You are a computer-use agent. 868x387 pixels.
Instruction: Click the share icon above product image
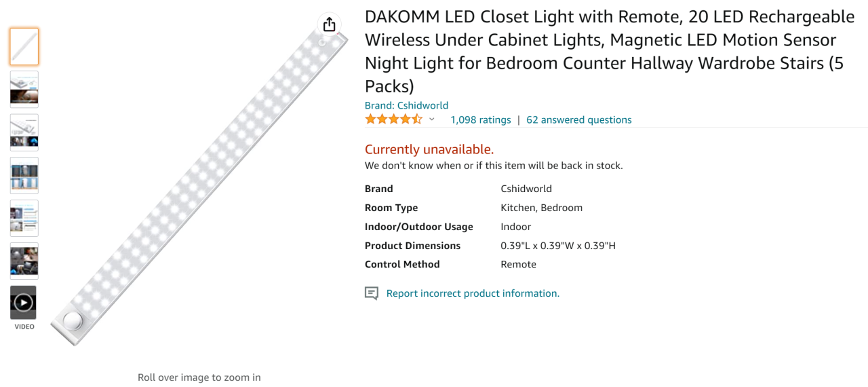(330, 24)
